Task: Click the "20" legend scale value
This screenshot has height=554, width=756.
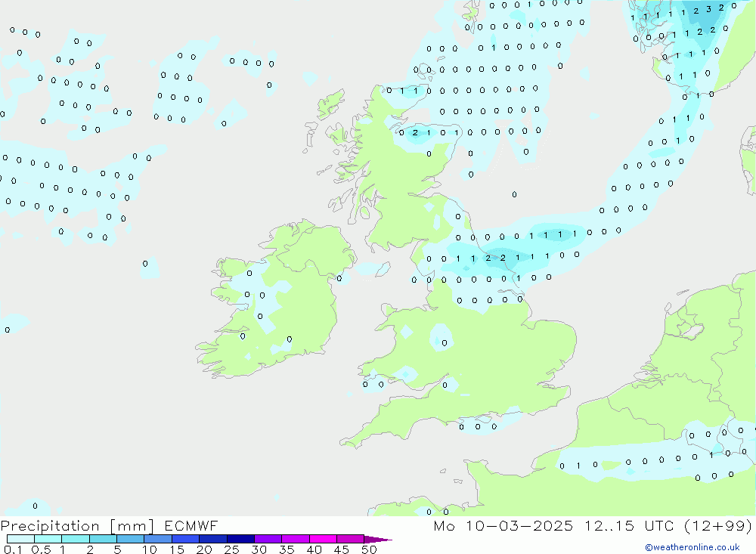Action: (x=204, y=549)
